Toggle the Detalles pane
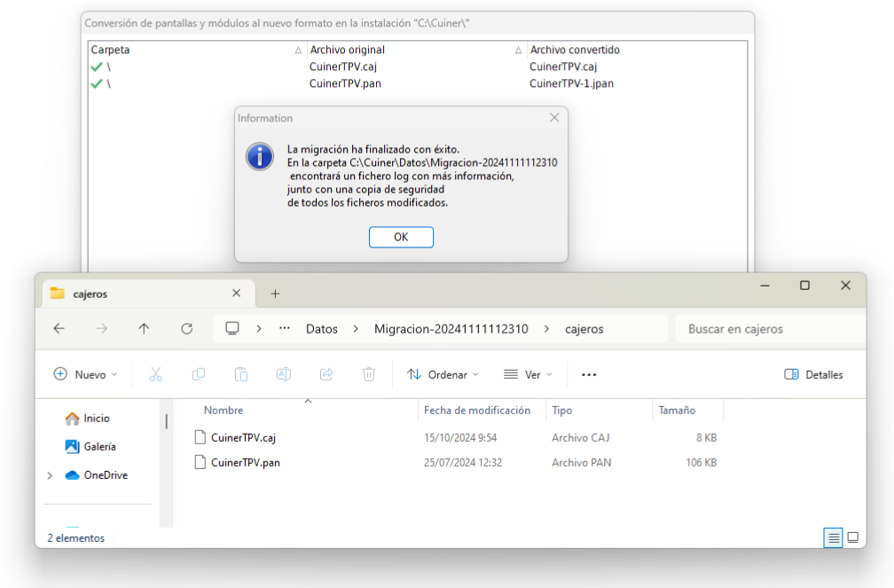The width and height of the screenshot is (894, 588). point(813,374)
